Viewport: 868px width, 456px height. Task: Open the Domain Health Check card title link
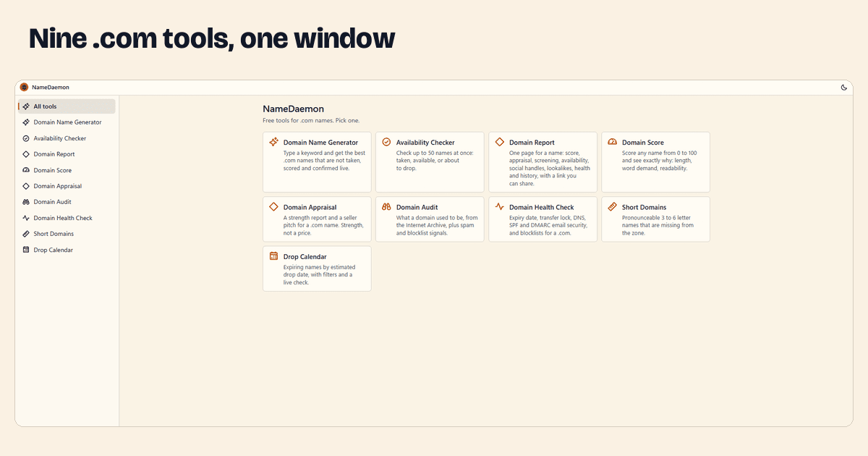tap(541, 207)
